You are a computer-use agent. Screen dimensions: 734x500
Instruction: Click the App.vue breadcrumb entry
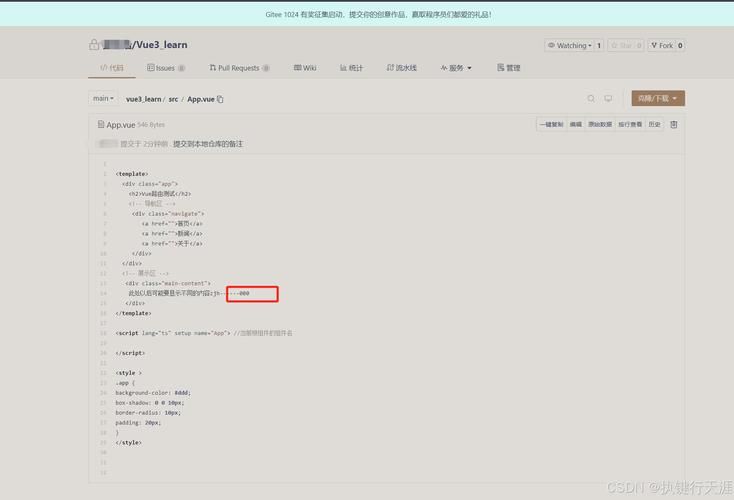pos(201,99)
